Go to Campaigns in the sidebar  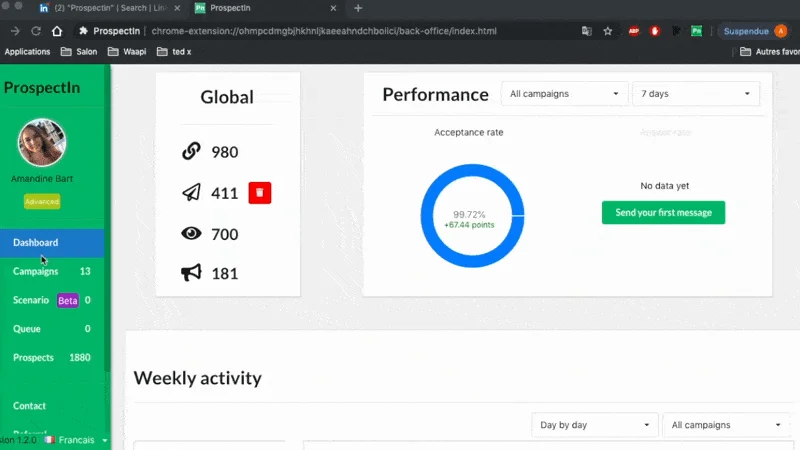(52, 271)
